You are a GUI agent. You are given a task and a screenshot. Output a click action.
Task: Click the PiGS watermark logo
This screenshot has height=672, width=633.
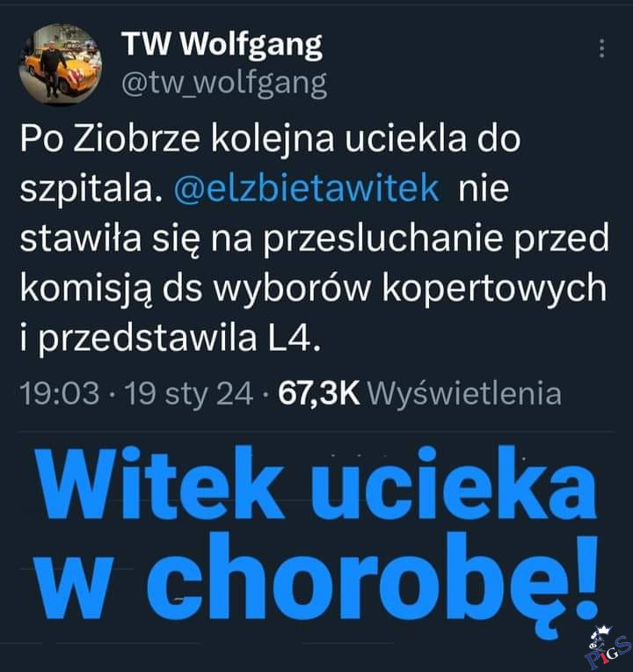[608, 647]
